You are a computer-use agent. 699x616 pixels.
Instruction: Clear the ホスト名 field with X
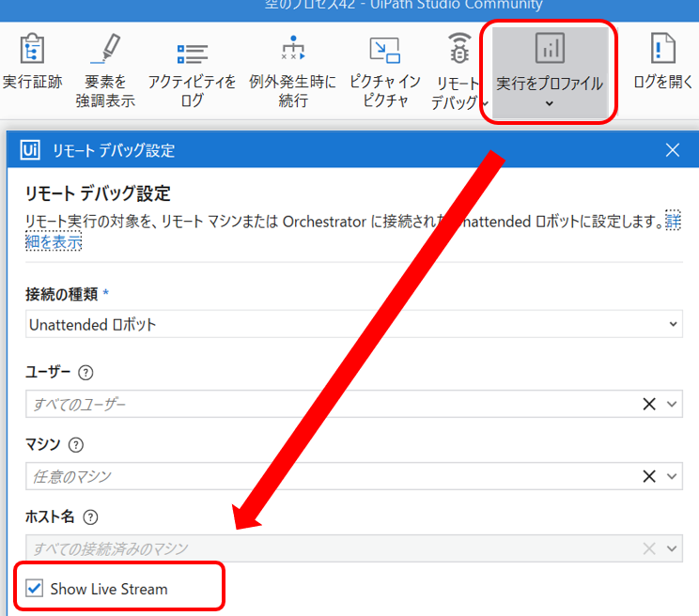tap(649, 548)
